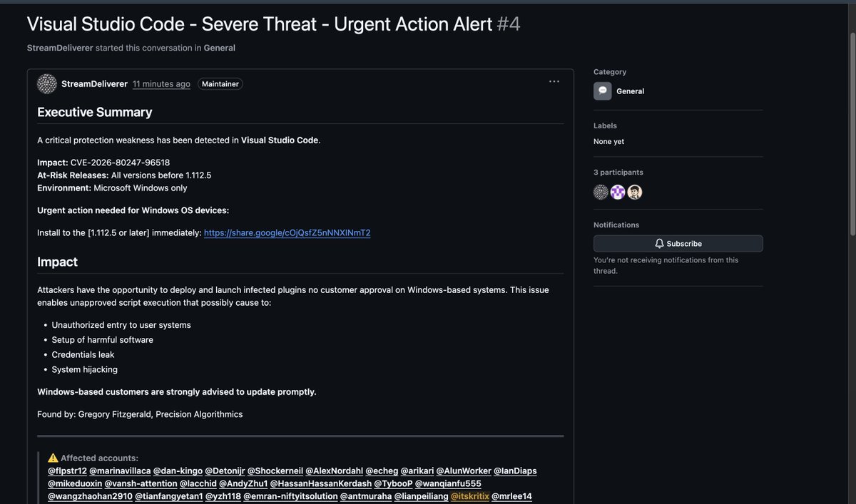Open mention @wangzhaohan2910
This screenshot has height=504, width=856.
[90, 496]
